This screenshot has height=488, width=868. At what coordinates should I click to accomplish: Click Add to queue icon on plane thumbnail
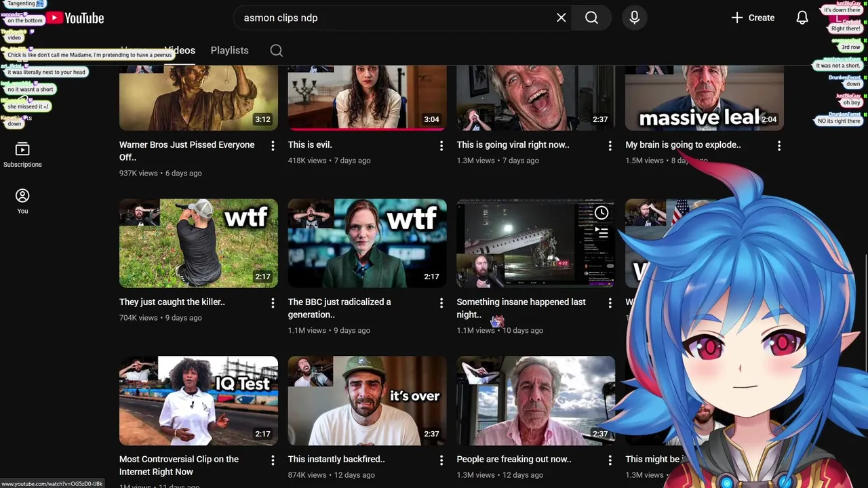coord(601,232)
